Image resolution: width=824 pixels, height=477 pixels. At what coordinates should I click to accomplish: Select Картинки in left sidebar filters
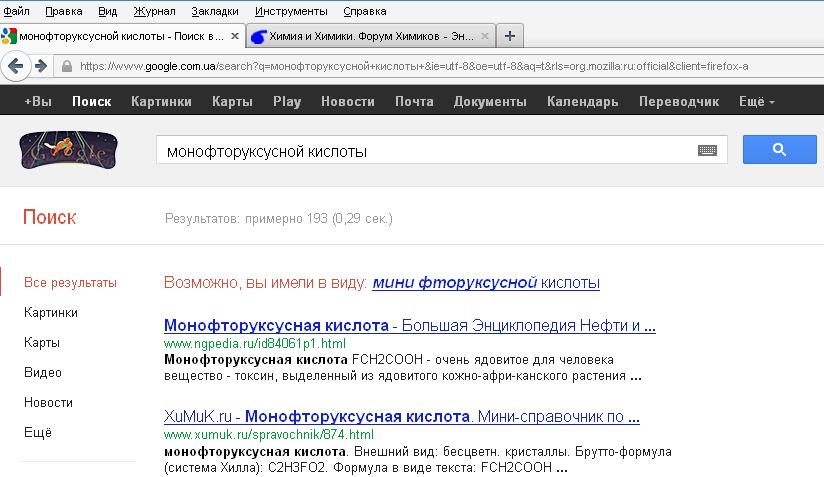click(51, 312)
